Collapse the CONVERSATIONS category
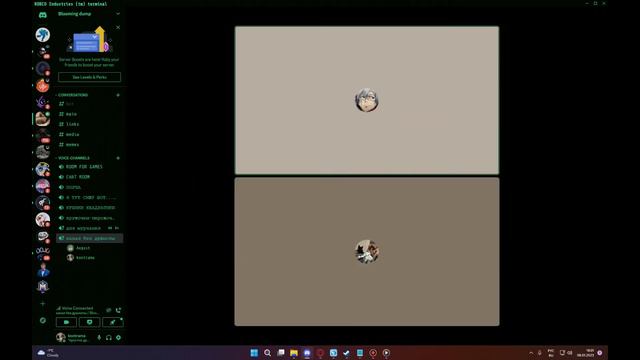Viewport: 640px width, 360px height. [x=72, y=95]
